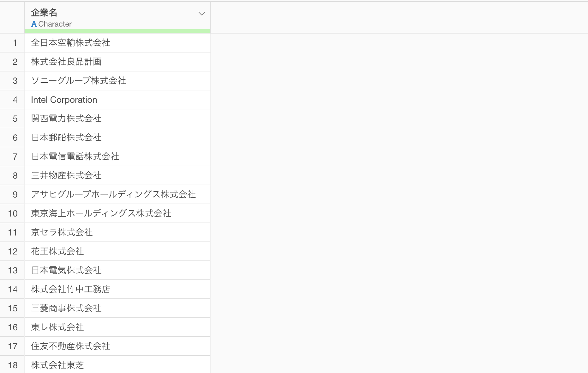Screen dimensions: 588x373
Task: Open the 企業名 column dropdown menu
Action: [x=201, y=14]
